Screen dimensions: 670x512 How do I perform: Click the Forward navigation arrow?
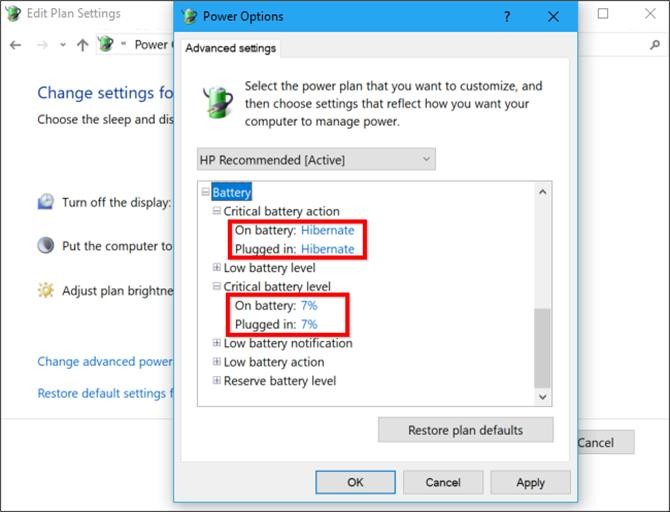tap(41, 45)
